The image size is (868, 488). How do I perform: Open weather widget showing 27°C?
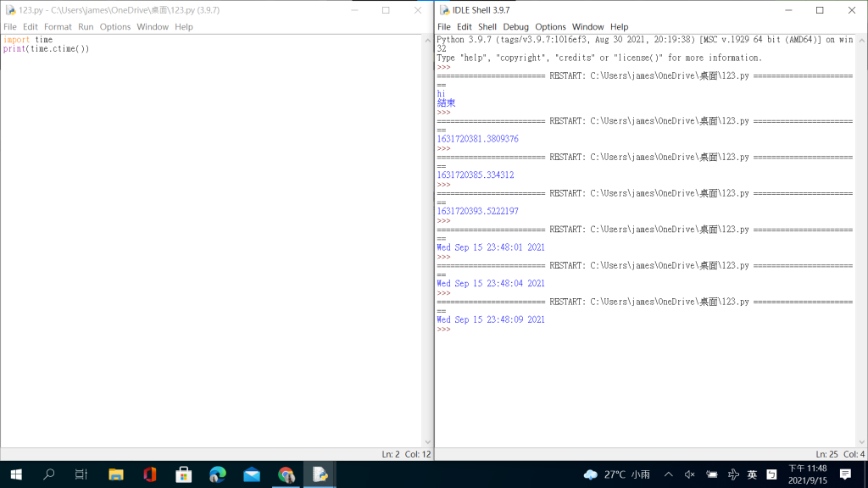617,474
